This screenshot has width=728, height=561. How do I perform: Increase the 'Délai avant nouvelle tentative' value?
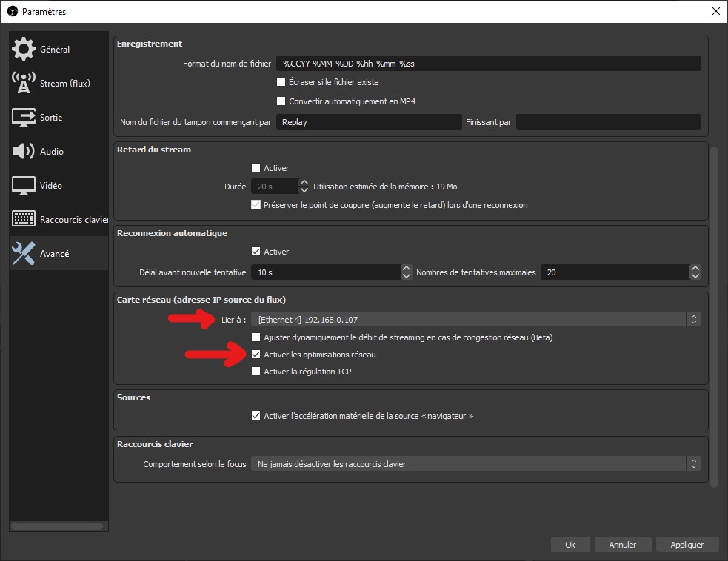(x=406, y=268)
